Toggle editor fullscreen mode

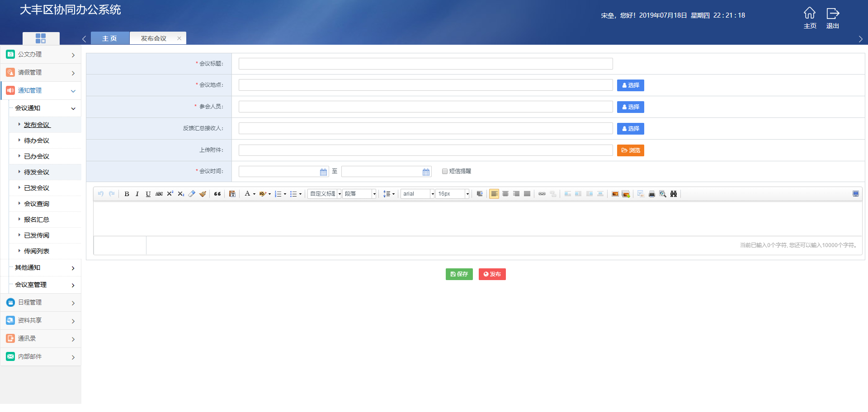coord(856,194)
